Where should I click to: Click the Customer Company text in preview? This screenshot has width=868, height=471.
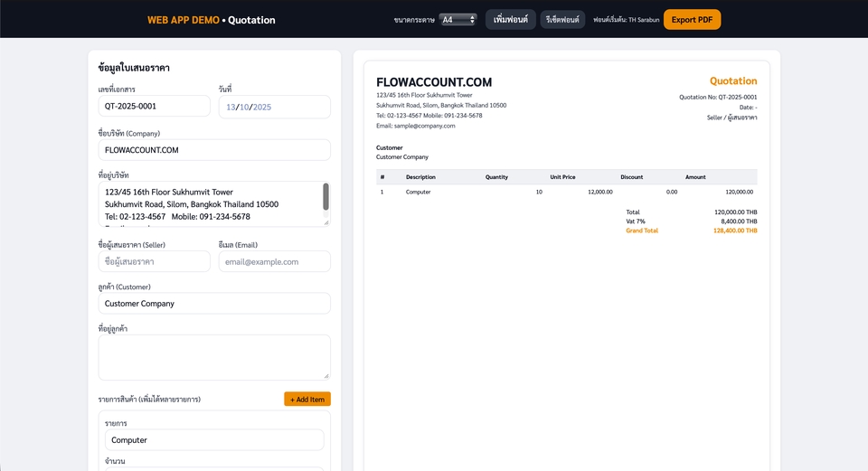tap(402, 157)
